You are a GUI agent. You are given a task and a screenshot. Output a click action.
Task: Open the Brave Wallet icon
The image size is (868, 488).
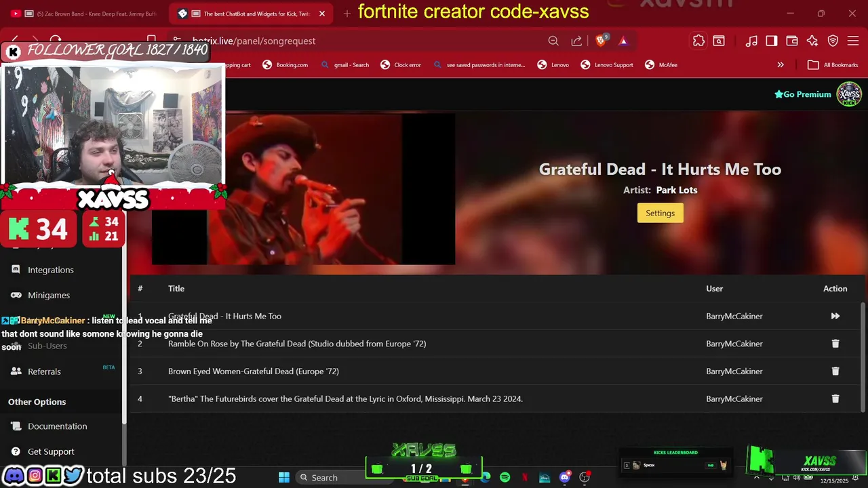click(x=791, y=41)
